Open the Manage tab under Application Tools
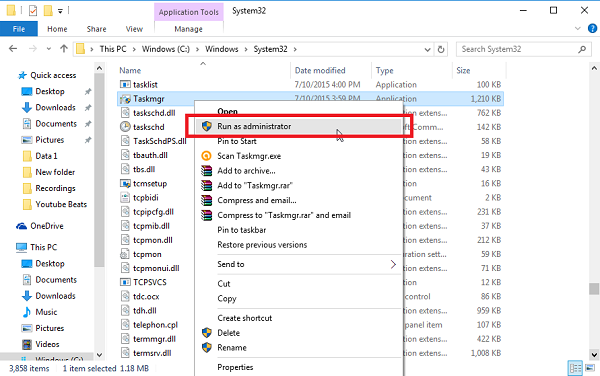 point(188,29)
